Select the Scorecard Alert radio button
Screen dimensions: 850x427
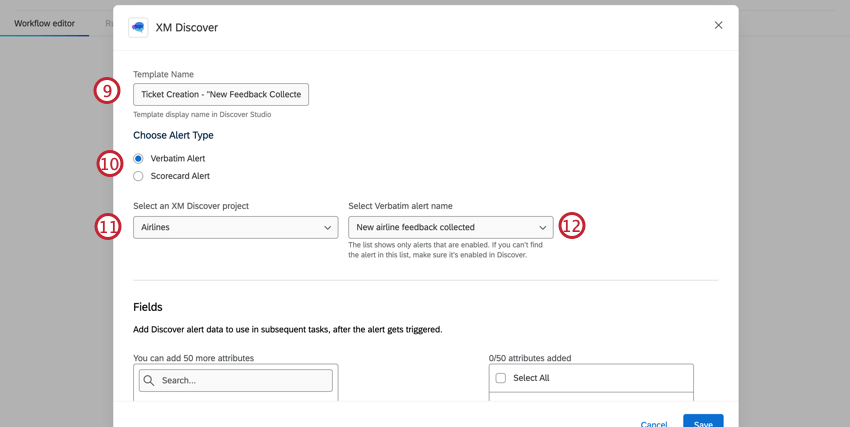pyautogui.click(x=138, y=176)
